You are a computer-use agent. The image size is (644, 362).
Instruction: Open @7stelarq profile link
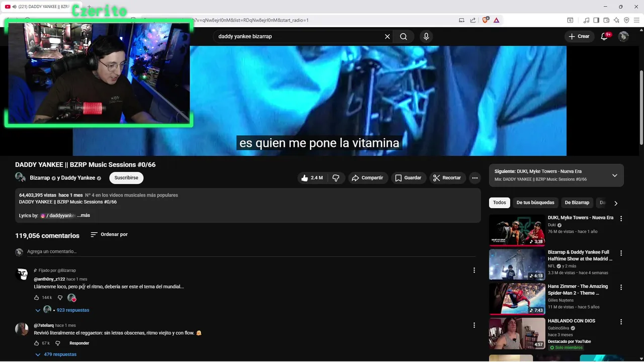[44, 325]
